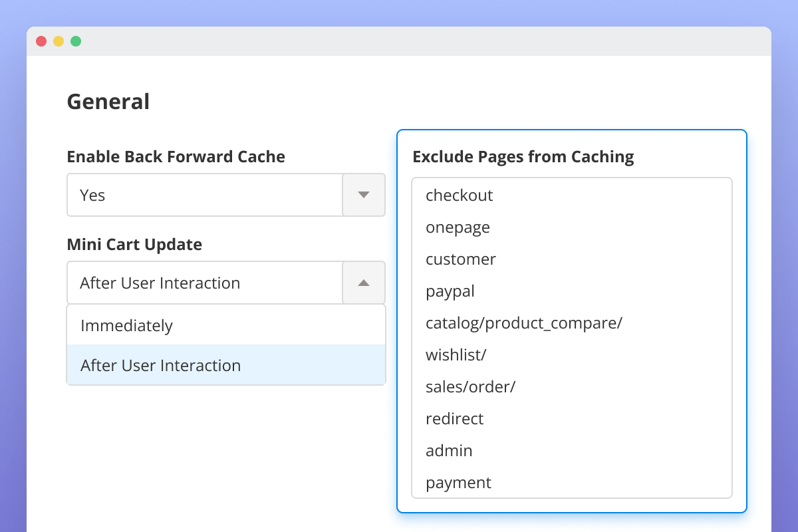Collapse the Mini Cart Update dropdown via its arrow
The image size is (798, 532).
coord(363,283)
